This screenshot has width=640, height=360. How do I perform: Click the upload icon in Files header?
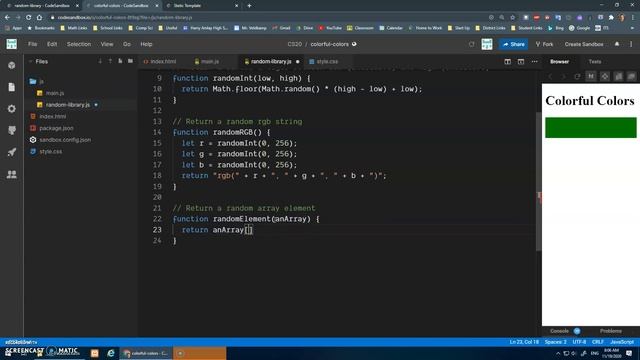[110, 61]
